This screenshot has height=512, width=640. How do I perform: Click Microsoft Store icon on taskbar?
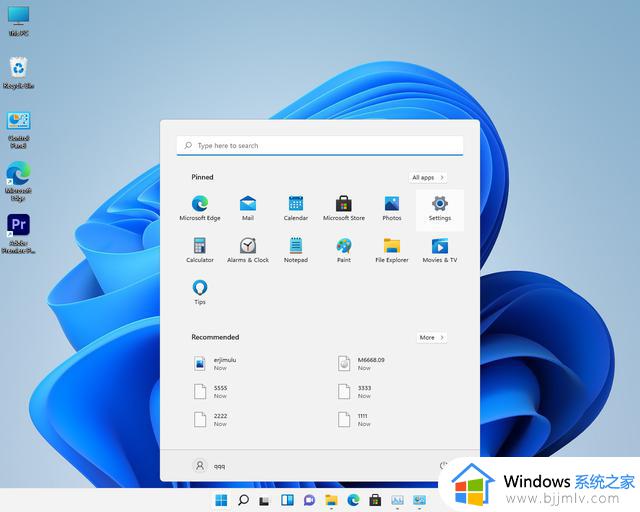click(375, 500)
